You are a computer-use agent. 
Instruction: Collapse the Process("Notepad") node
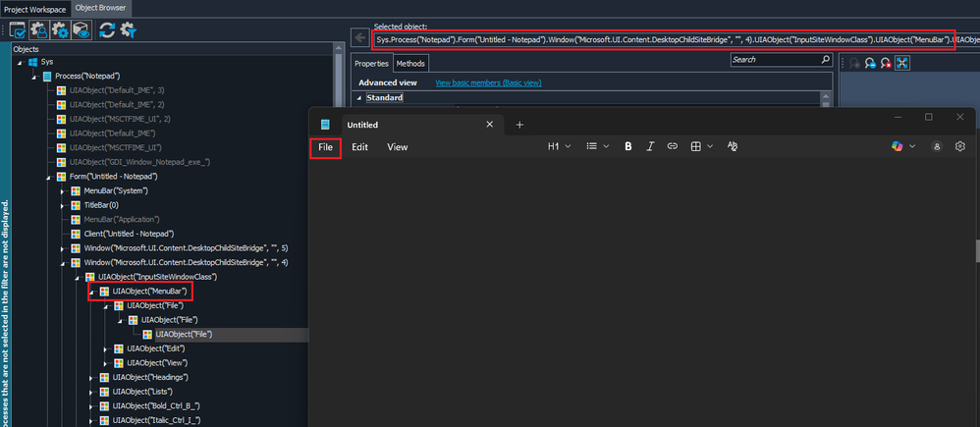coord(33,77)
